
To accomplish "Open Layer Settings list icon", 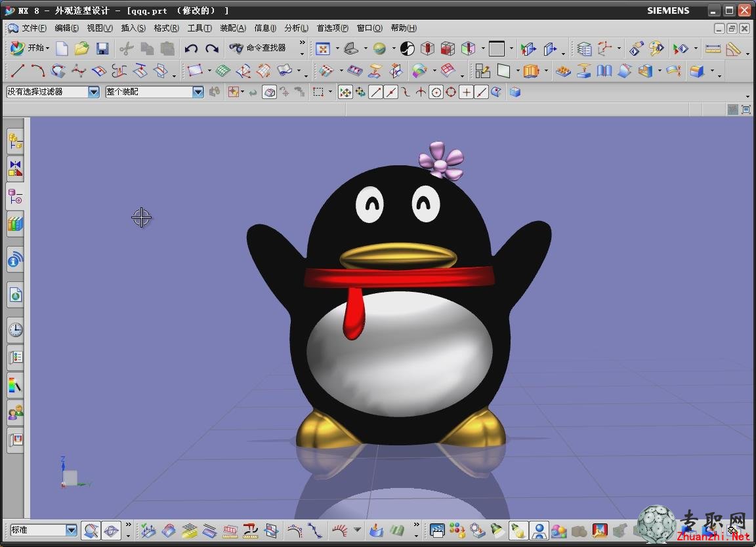I will 584,49.
